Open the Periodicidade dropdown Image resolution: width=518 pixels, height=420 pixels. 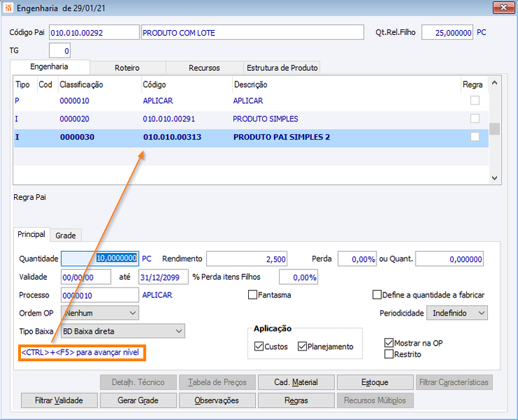pos(457,313)
